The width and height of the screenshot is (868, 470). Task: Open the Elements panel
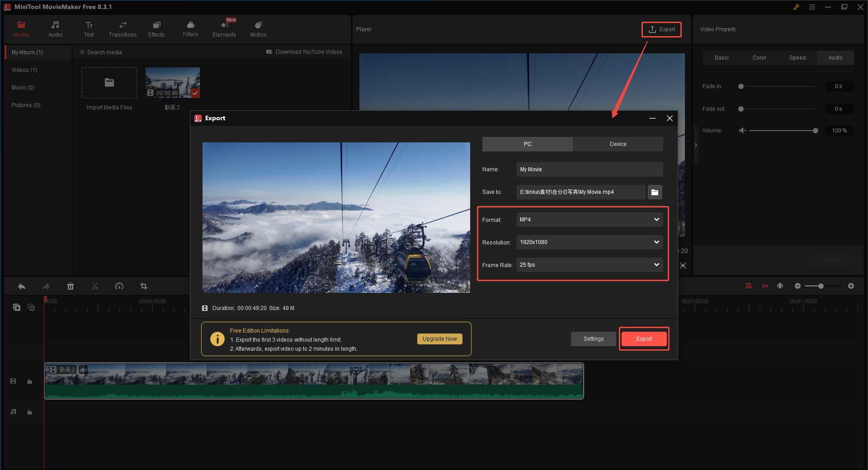click(224, 28)
